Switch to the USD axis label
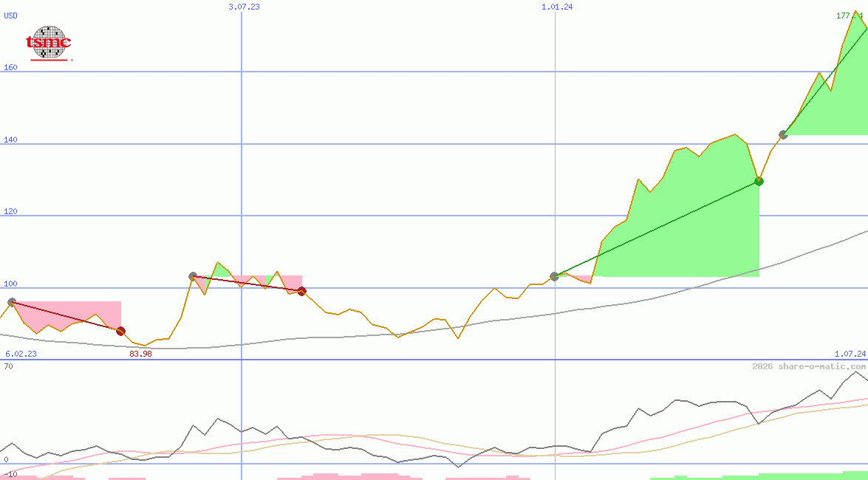The height and width of the screenshot is (480, 868). [10, 16]
